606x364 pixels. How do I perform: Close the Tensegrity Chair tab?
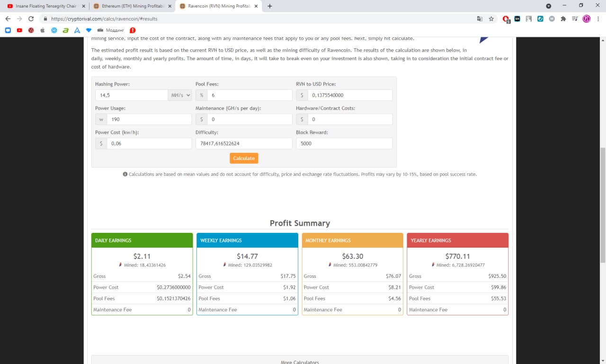pos(83,6)
